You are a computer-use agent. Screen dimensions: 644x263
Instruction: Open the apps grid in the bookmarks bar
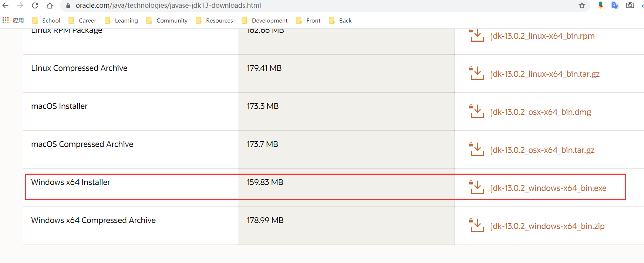coord(6,20)
